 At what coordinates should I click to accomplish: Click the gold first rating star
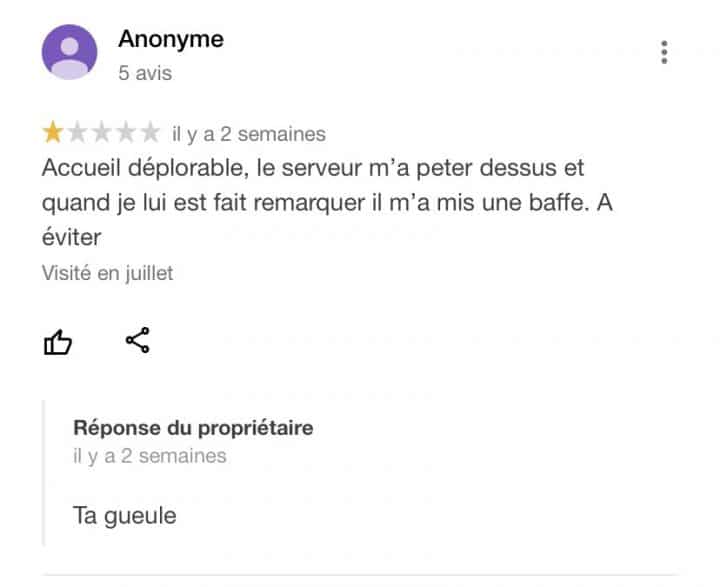pyautogui.click(x=53, y=133)
